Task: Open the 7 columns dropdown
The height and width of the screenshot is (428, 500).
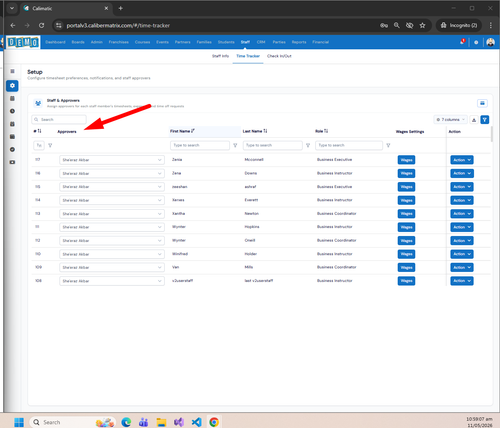Action: pos(451,120)
